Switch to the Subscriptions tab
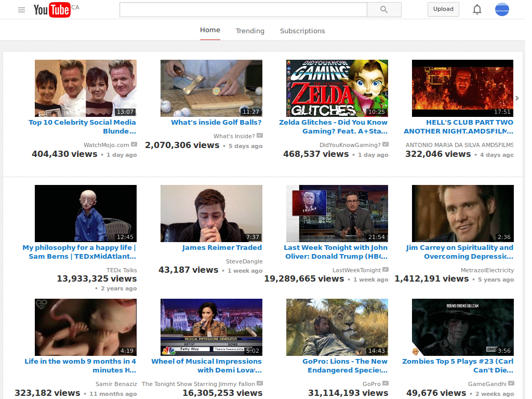This screenshot has width=532, height=399. (302, 31)
